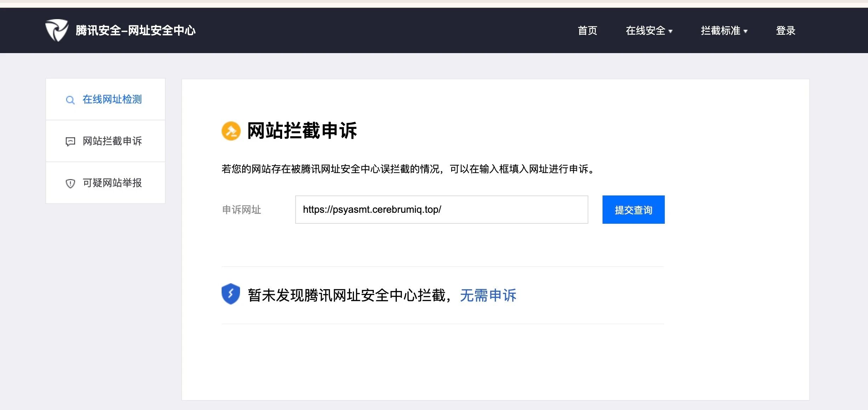Click the Tencent Security shield logo

tap(57, 30)
